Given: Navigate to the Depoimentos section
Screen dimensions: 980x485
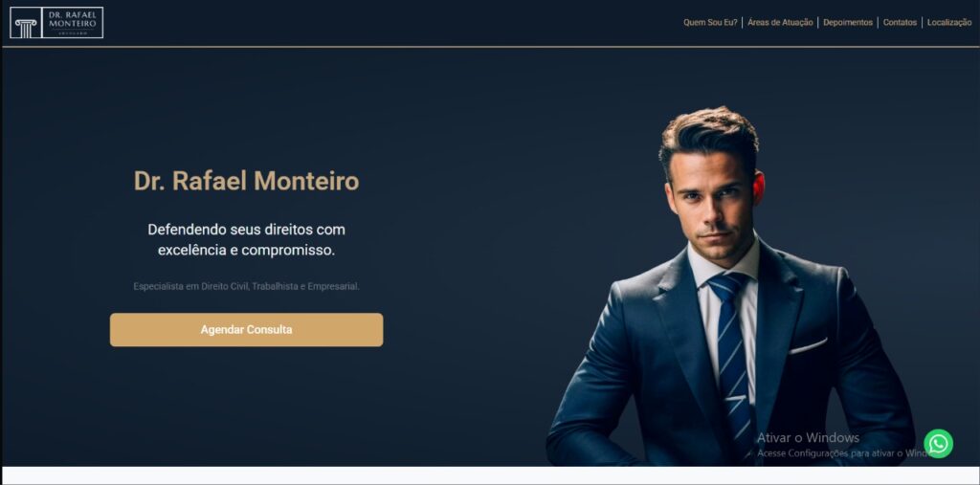Looking at the screenshot, I should (848, 23).
